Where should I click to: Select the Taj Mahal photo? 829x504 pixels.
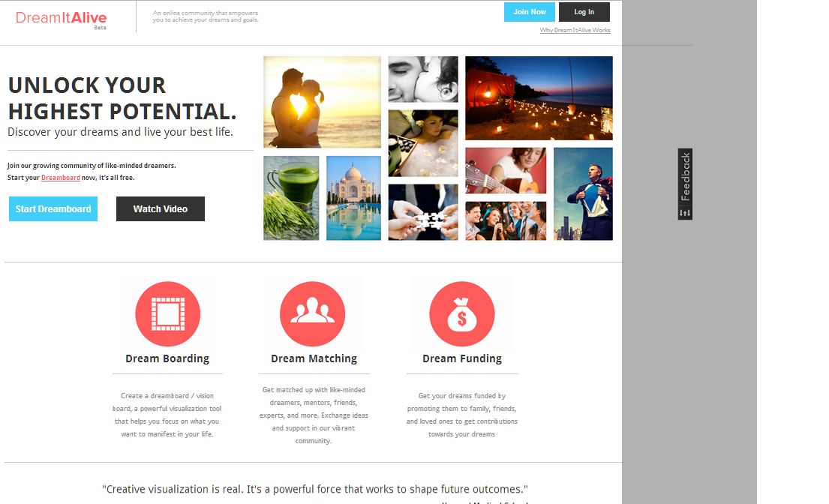click(353, 198)
